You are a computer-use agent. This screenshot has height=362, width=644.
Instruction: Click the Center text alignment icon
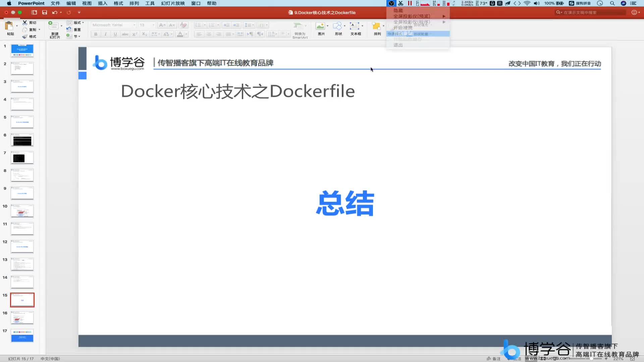point(209,34)
